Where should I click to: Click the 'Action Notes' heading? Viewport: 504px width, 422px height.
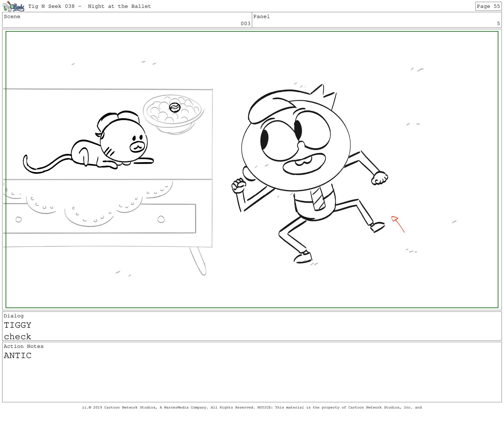tap(24, 346)
